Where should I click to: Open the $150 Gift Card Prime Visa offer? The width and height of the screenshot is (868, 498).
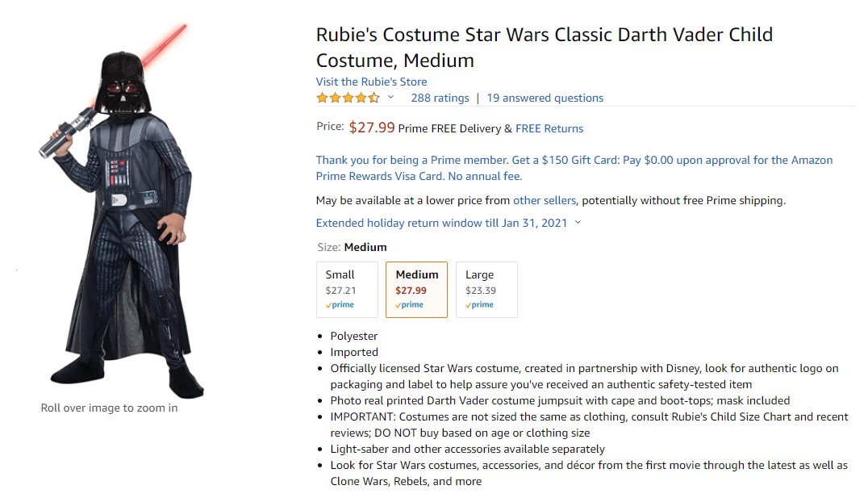tap(574, 168)
